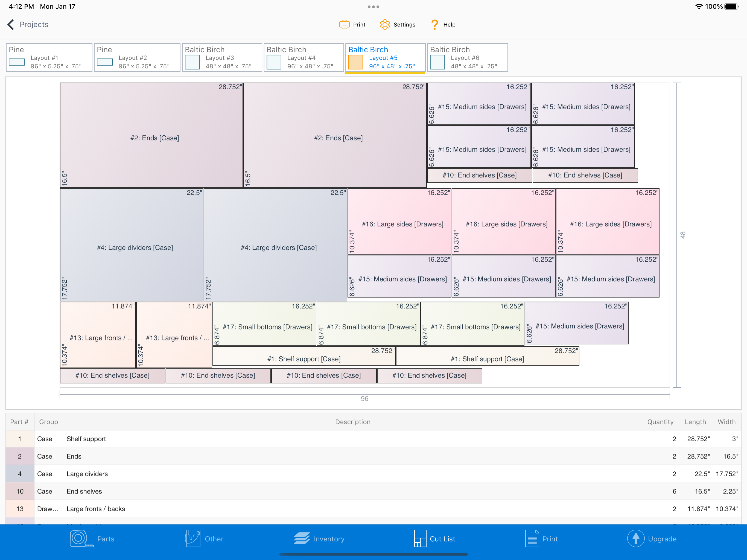
Task: Tap the Part # column header
Action: pyautogui.click(x=20, y=422)
